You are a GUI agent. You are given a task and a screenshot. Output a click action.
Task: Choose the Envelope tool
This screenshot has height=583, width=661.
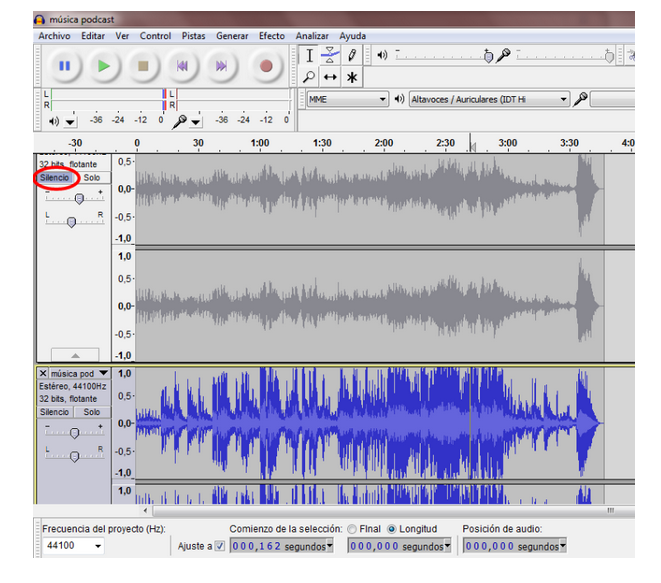[x=331, y=56]
